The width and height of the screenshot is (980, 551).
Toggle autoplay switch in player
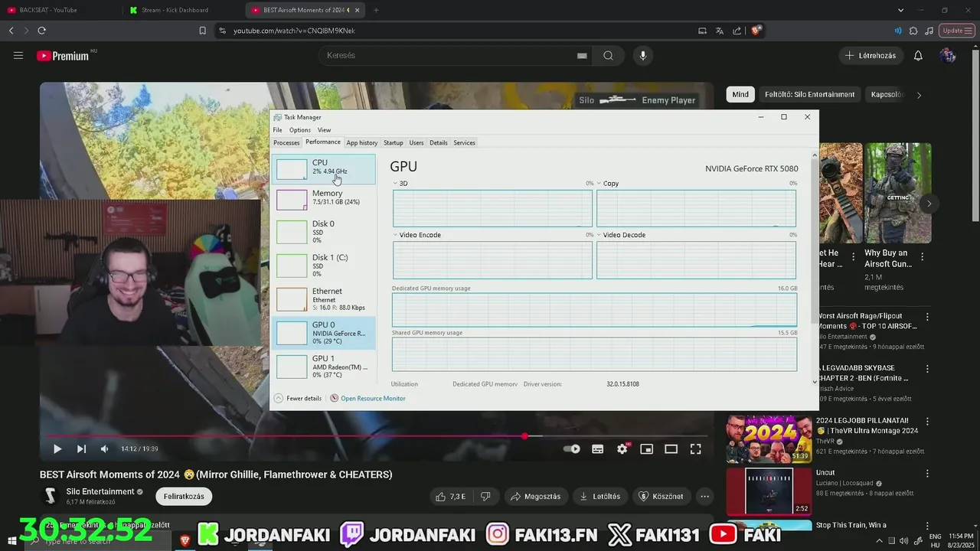coord(572,449)
